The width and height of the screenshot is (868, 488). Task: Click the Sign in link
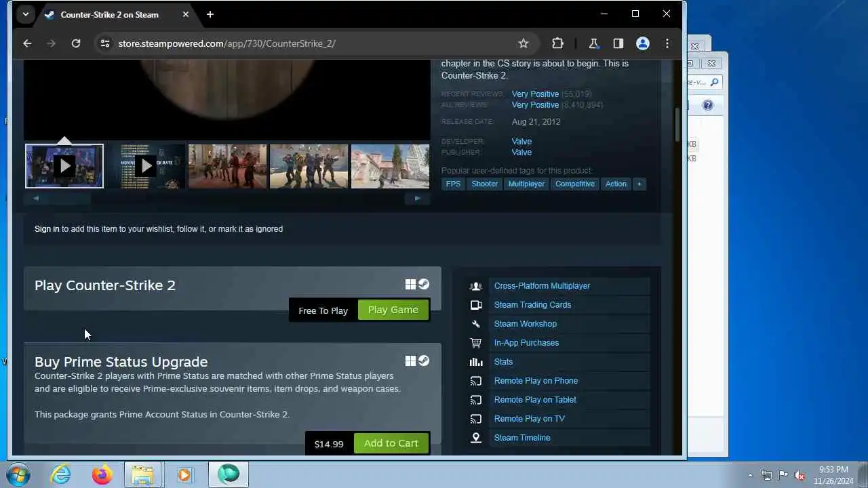[47, 229]
